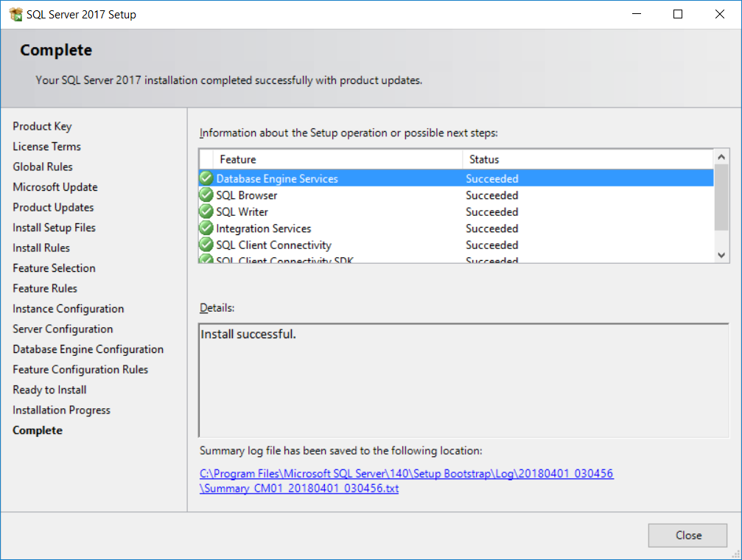Click green check icon beside SQL Writer

point(206,211)
